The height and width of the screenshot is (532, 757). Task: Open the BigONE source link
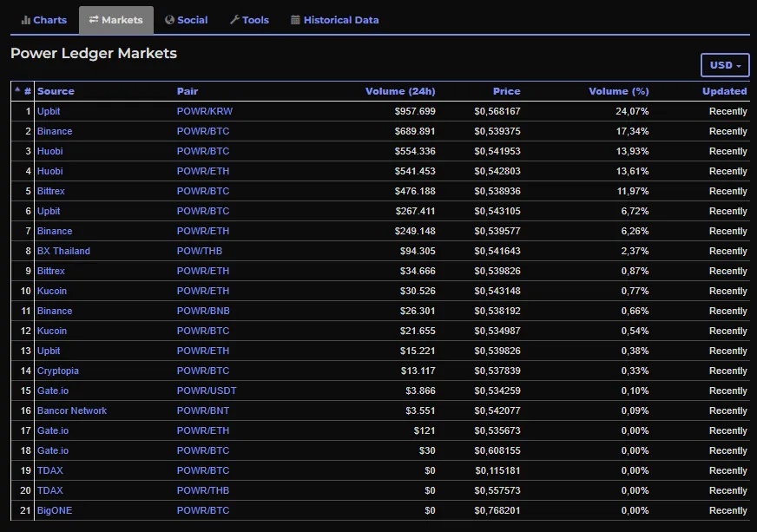point(55,510)
